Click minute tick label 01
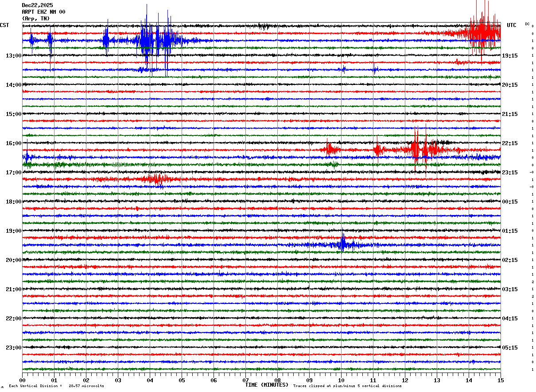Screen dimensions: 536x392 (54, 380)
